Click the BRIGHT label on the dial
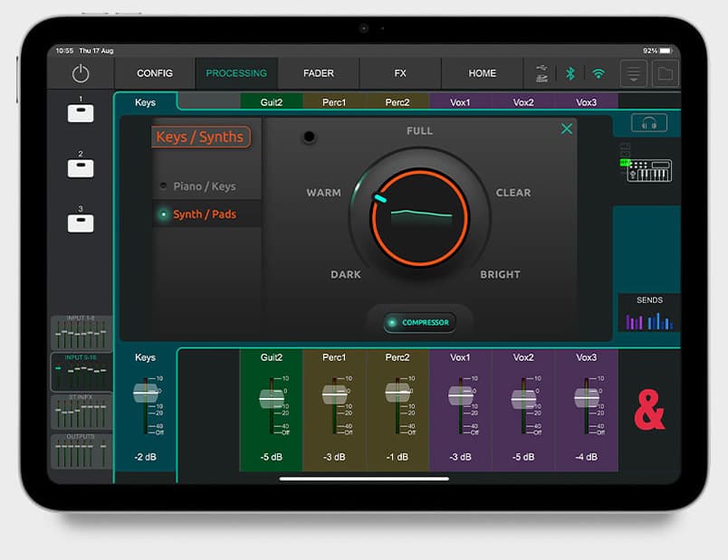The width and height of the screenshot is (728, 560). [x=500, y=275]
